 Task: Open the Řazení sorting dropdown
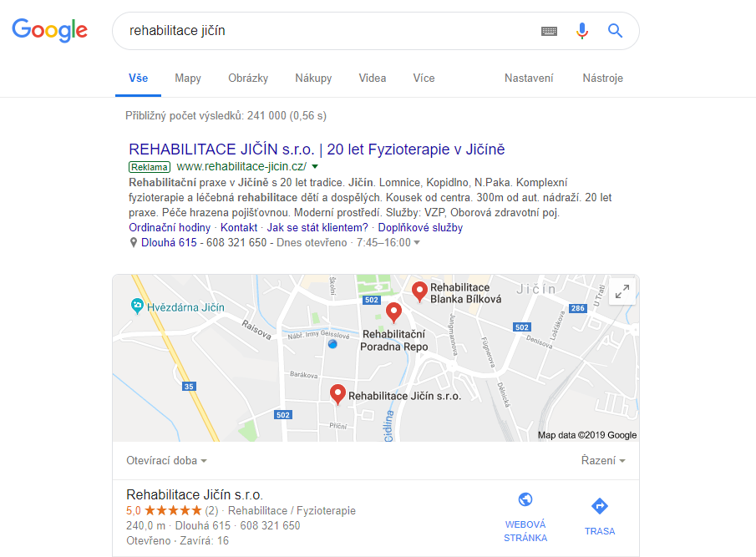pos(602,461)
